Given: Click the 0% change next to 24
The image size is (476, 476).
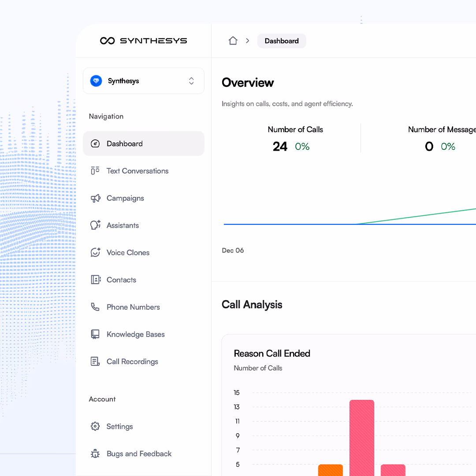Looking at the screenshot, I should 302,147.
